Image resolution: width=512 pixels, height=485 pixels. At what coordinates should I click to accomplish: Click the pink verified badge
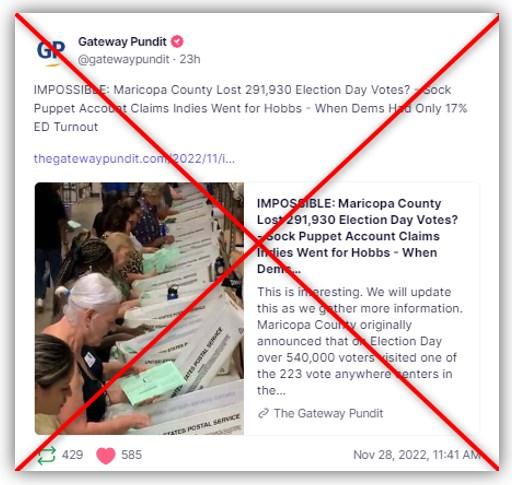(x=177, y=42)
